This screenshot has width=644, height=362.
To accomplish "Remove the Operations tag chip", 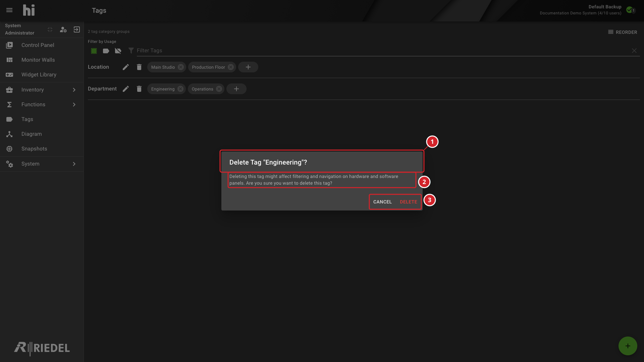I will [x=219, y=89].
